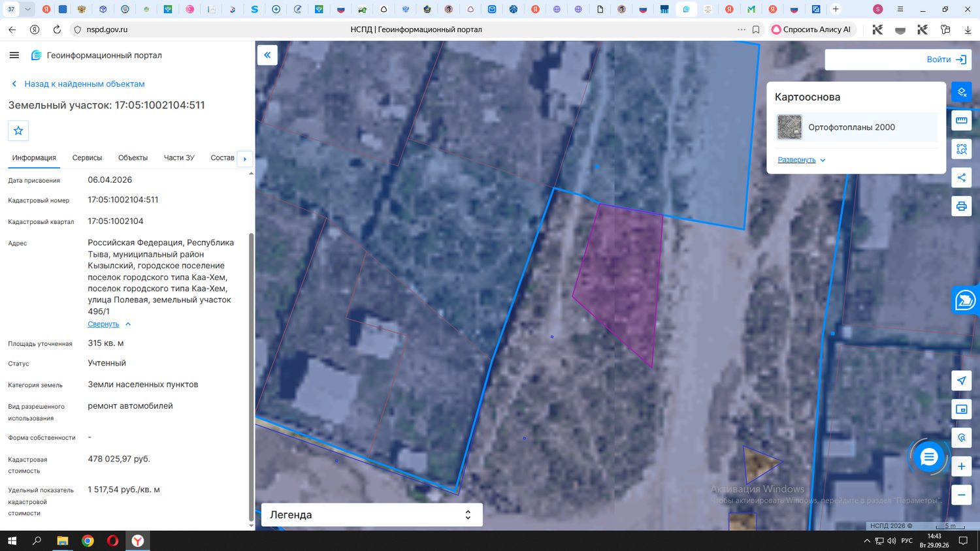
Task: Locate my position on the map
Action: pyautogui.click(x=962, y=381)
